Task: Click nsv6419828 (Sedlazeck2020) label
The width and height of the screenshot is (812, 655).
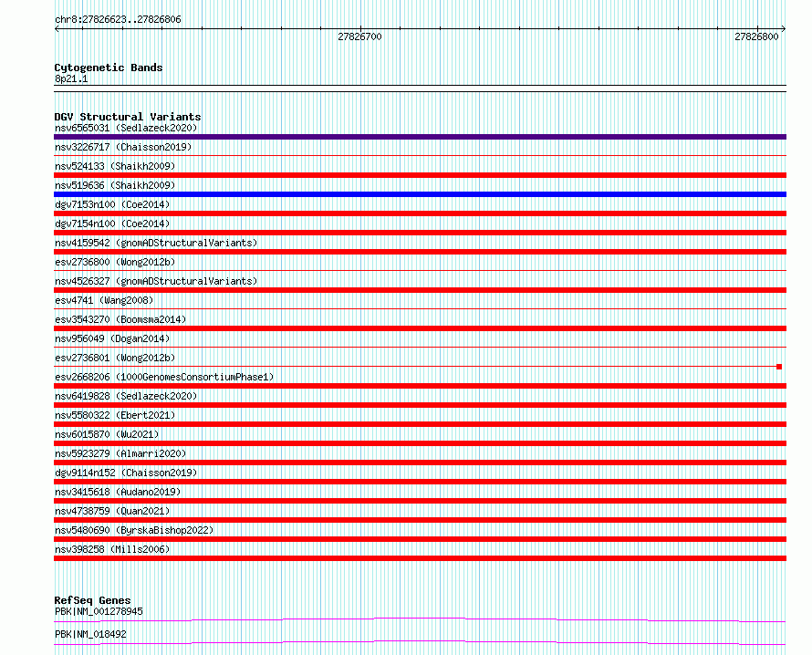Action: pos(126,396)
